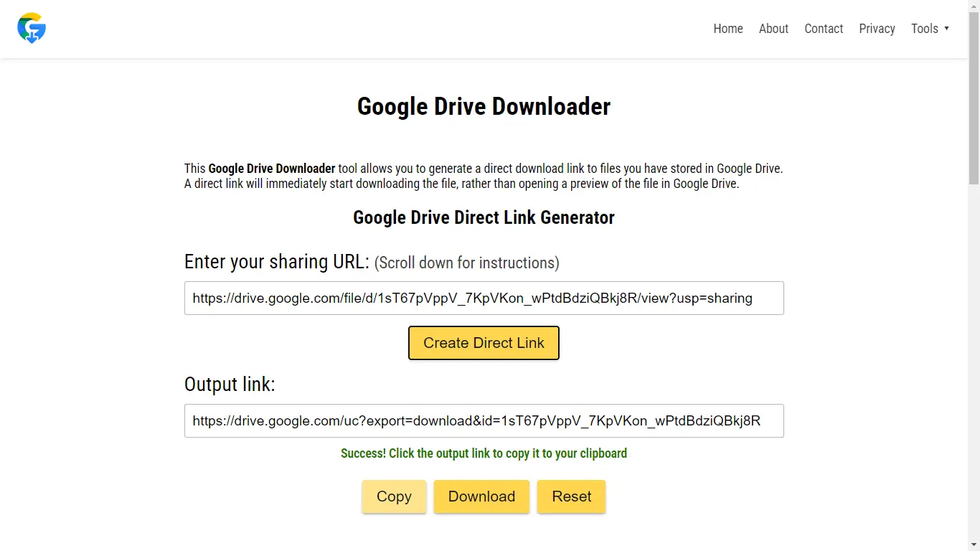
Task: Click the 'Google Drive Direct Link Generator' heading
Action: (484, 217)
